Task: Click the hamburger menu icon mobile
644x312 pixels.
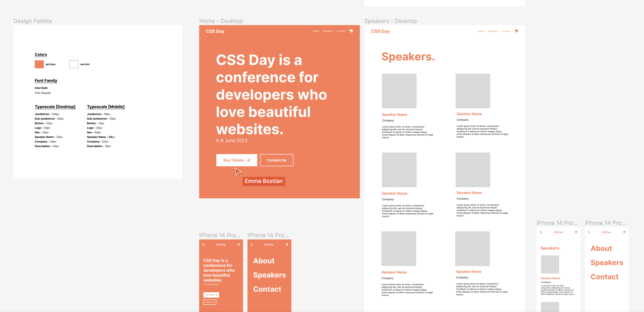Action: point(204,245)
